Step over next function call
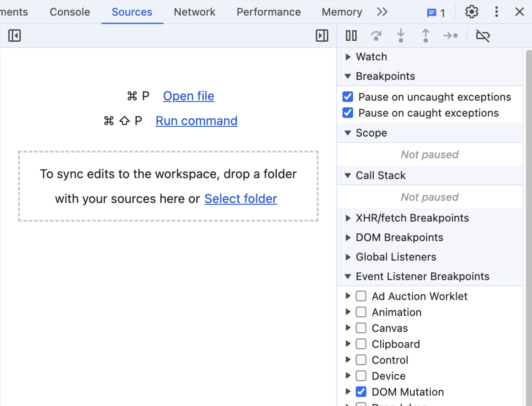The width and height of the screenshot is (532, 406). point(376,36)
